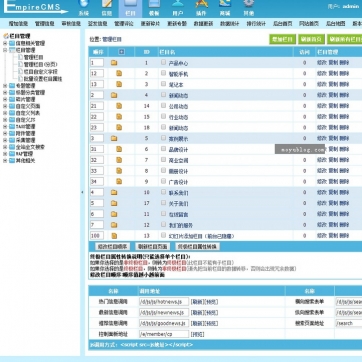Viewport: 362px width, 362px height.
Task: Open the 系统 section in top navigation
Action: tap(84, 8)
